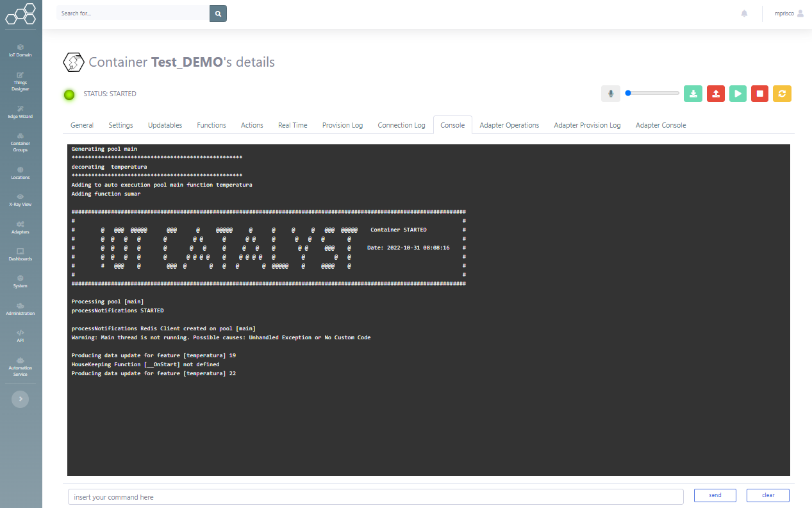Click the green download button
This screenshot has width=812, height=508.
[693, 94]
